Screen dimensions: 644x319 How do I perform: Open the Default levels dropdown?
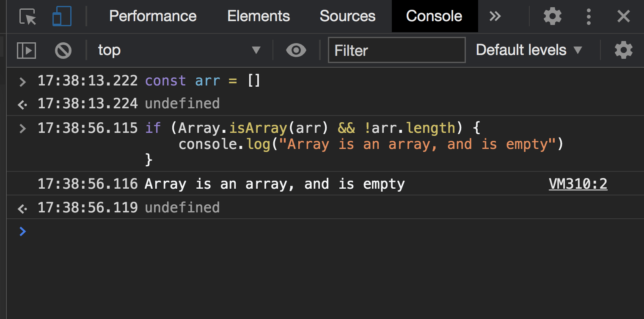528,50
